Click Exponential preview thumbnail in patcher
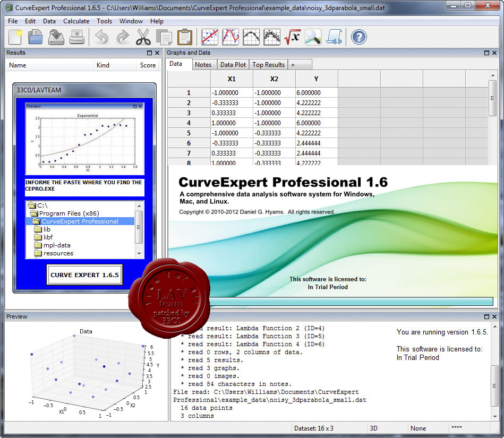This screenshot has width=504, height=438. tap(85, 139)
